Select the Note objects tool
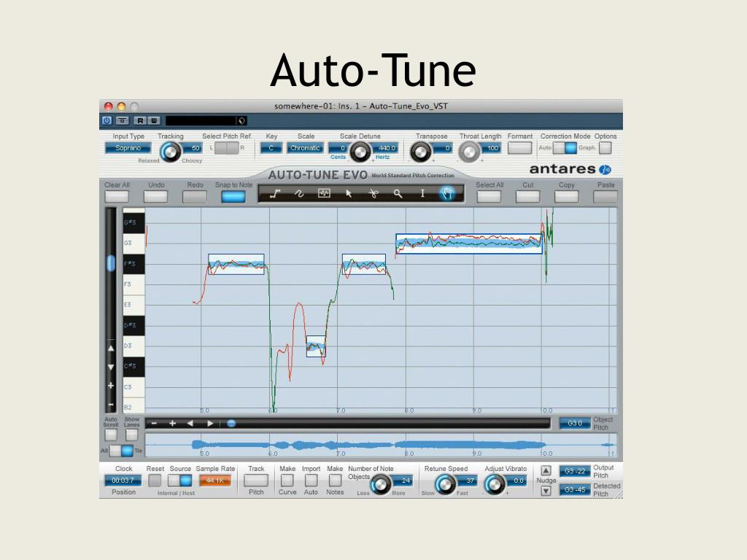The height and width of the screenshot is (560, 747). 324,193
